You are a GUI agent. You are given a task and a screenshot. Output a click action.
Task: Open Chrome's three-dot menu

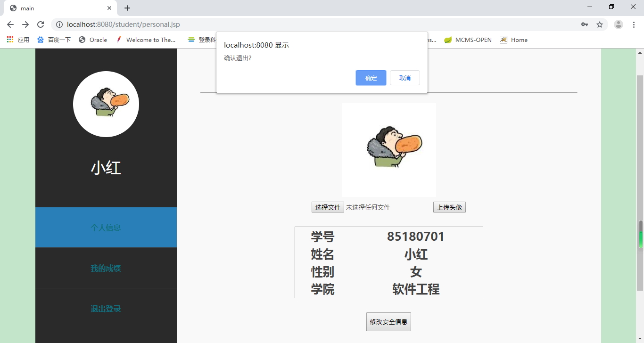pos(634,24)
